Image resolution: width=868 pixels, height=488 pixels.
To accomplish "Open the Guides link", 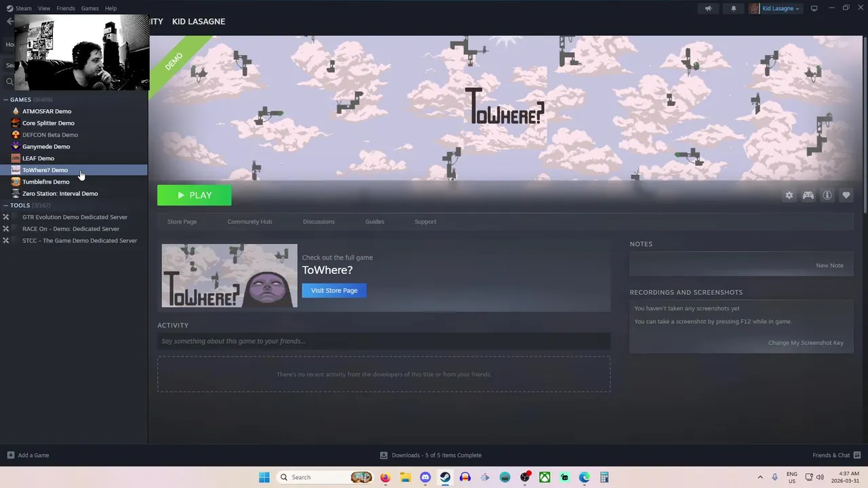I will (x=375, y=222).
